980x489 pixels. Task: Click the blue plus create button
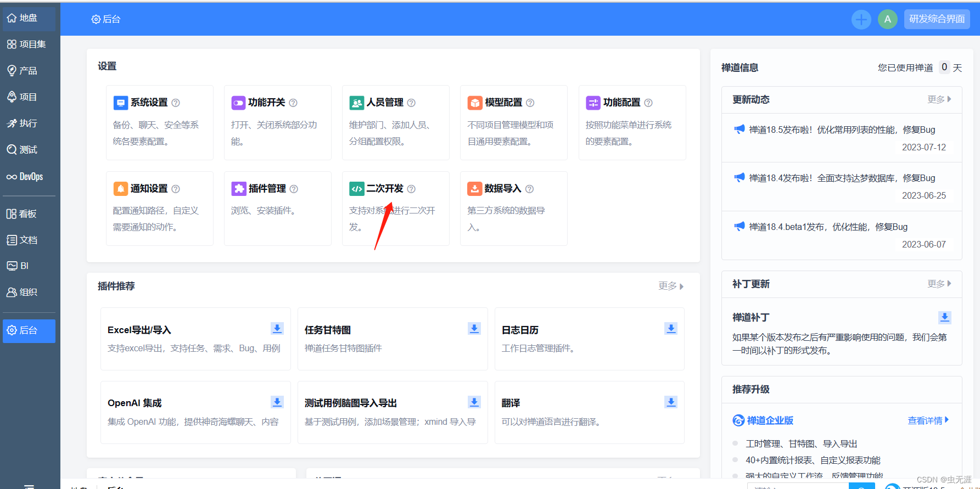861,20
